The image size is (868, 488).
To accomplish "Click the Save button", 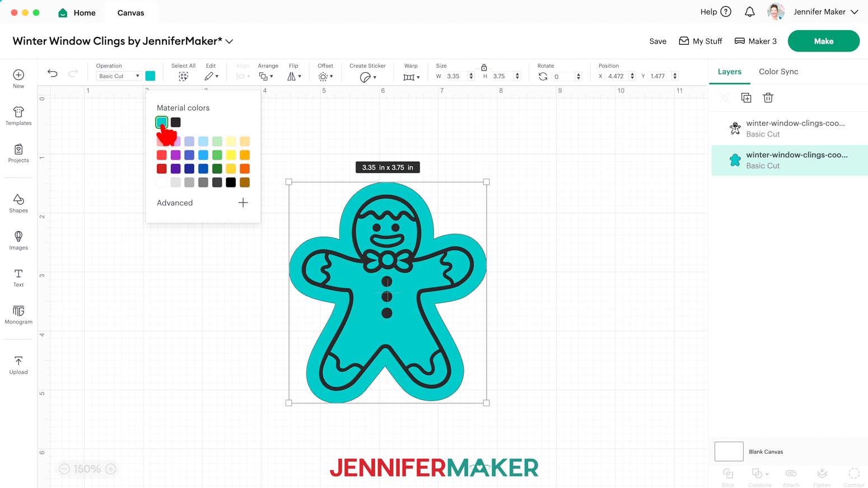I will 657,41.
